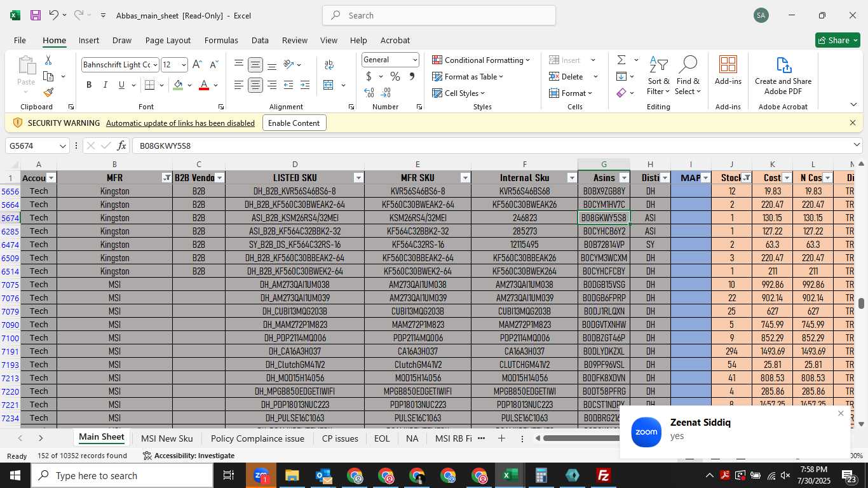
Task: Click the Clear eraser icon
Action: tap(621, 93)
